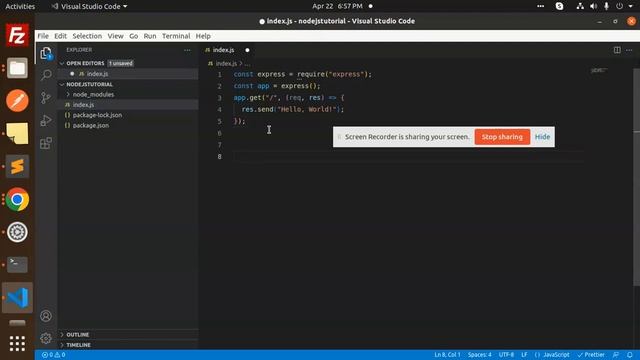Open the Extensions view
Image resolution: width=640 pixels, height=360 pixels.
pyautogui.click(x=46, y=143)
